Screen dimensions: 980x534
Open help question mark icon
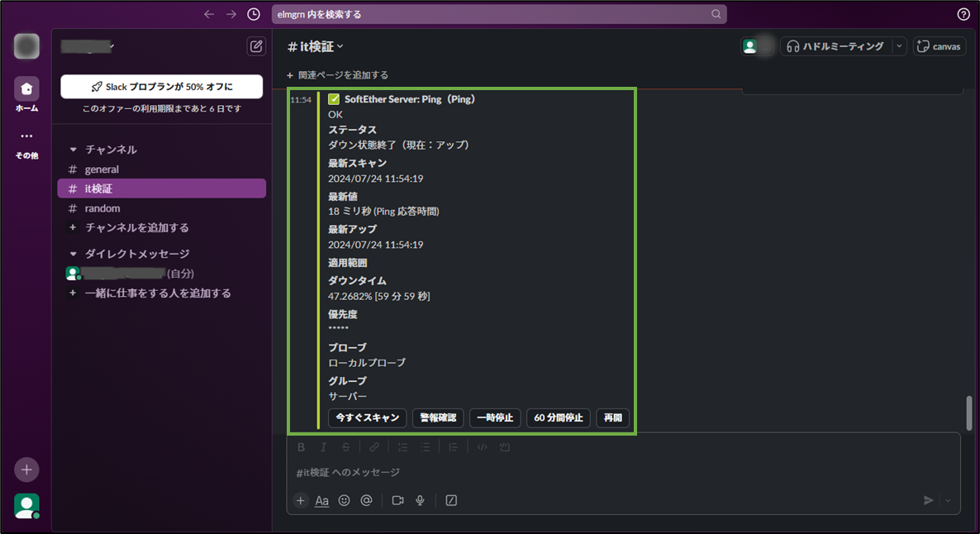tap(963, 14)
